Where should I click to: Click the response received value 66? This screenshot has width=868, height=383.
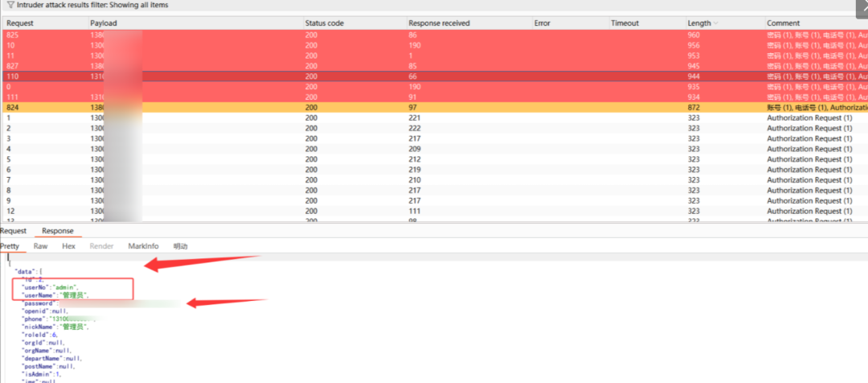(x=412, y=76)
